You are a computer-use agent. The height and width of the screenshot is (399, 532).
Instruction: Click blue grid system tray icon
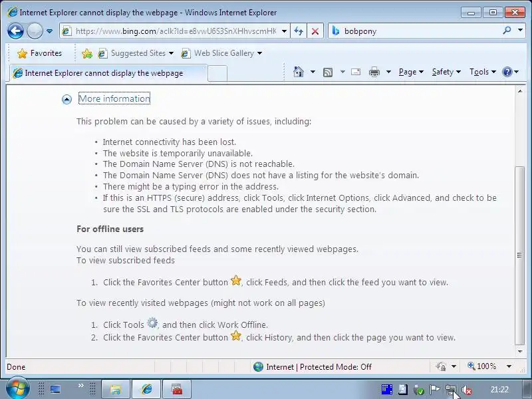[x=386, y=390]
